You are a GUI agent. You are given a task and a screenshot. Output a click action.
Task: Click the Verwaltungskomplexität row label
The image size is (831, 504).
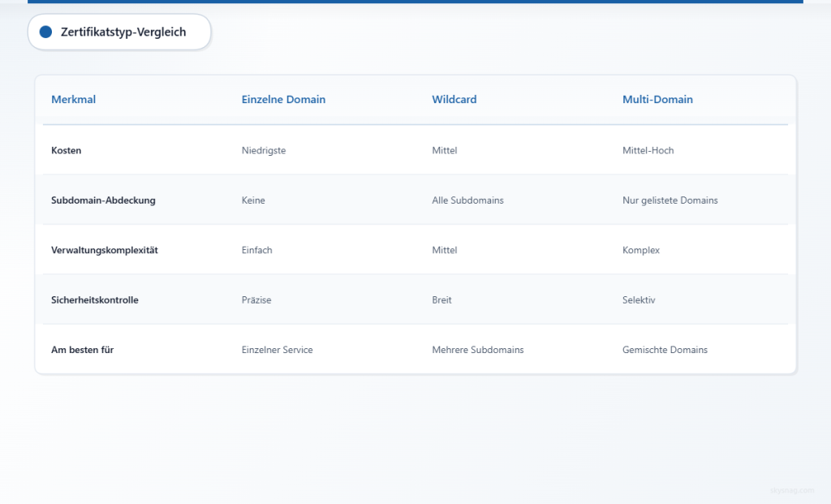pos(105,250)
